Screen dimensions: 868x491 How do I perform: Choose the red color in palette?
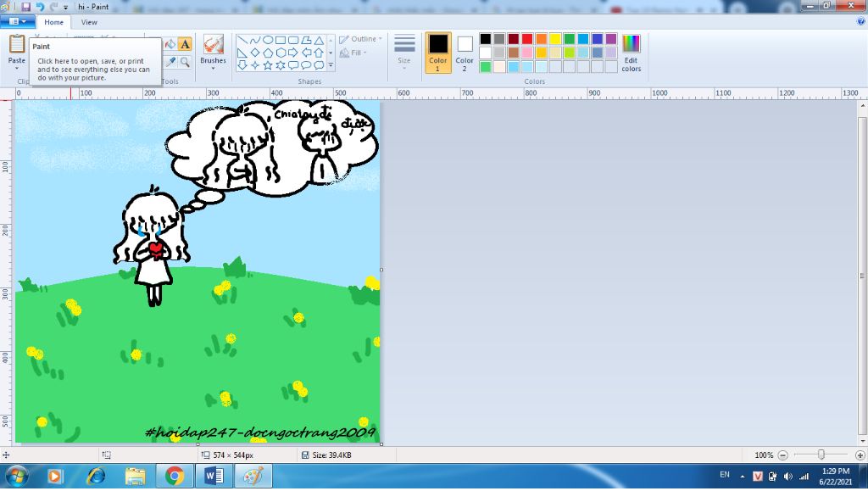527,39
